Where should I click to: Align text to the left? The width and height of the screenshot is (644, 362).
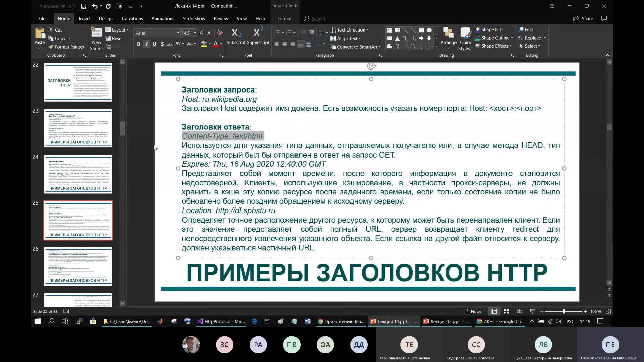(277, 44)
